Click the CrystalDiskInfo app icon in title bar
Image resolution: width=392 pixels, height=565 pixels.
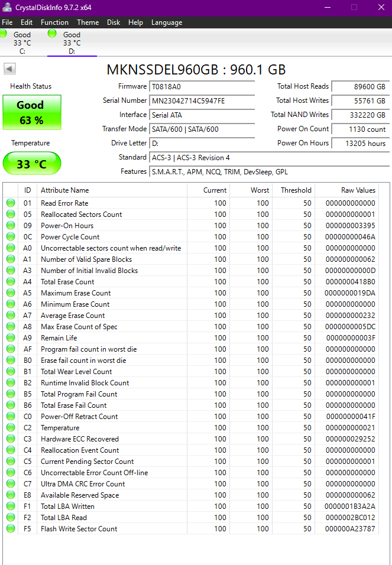tap(7, 8)
